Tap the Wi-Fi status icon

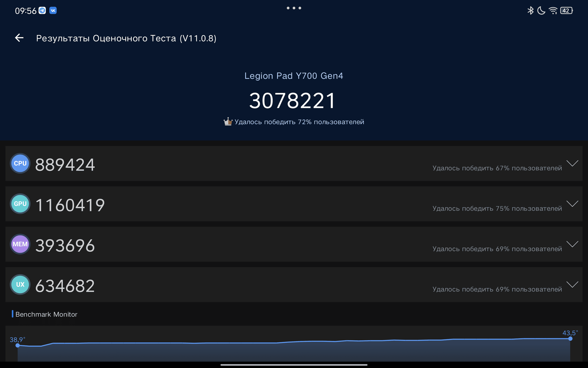coord(553,10)
